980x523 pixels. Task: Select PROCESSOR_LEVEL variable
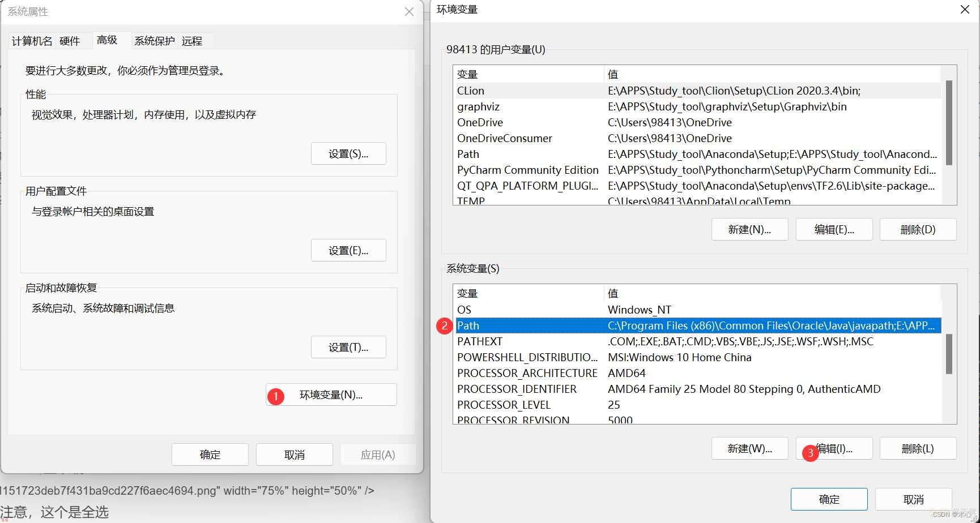click(x=698, y=405)
